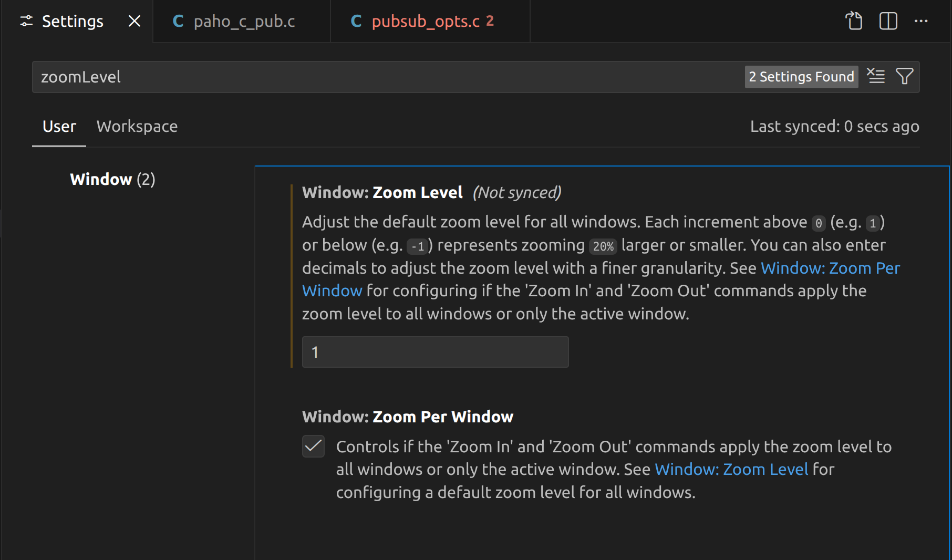The height and width of the screenshot is (560, 952).
Task: Click the C icon of paho_c_pub.c
Action: [x=178, y=21]
